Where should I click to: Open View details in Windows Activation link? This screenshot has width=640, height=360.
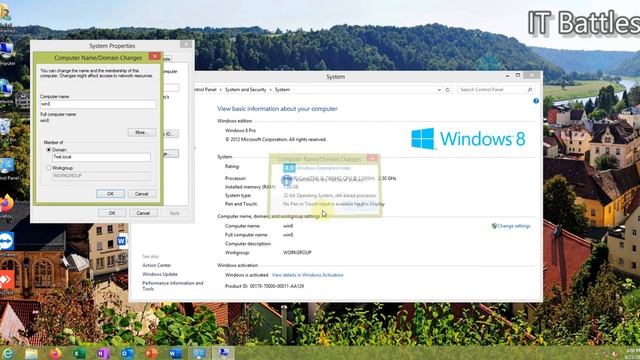307,275
